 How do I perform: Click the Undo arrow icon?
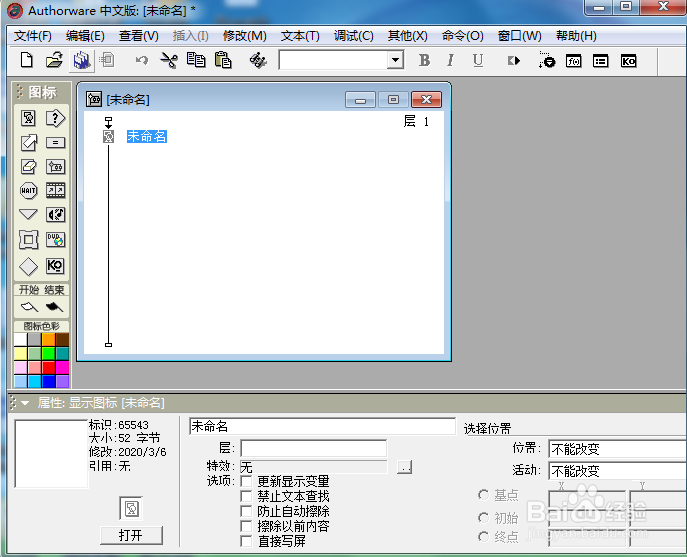click(142, 60)
